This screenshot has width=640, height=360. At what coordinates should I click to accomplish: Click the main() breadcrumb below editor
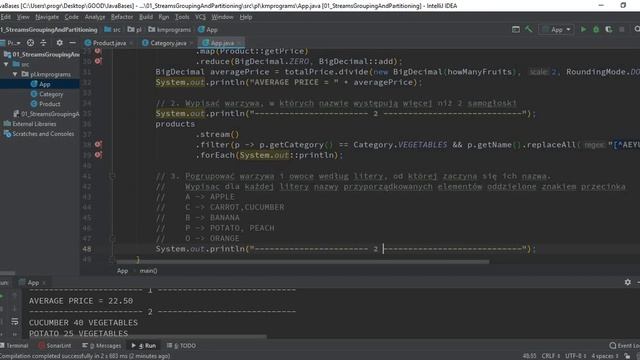click(x=148, y=271)
